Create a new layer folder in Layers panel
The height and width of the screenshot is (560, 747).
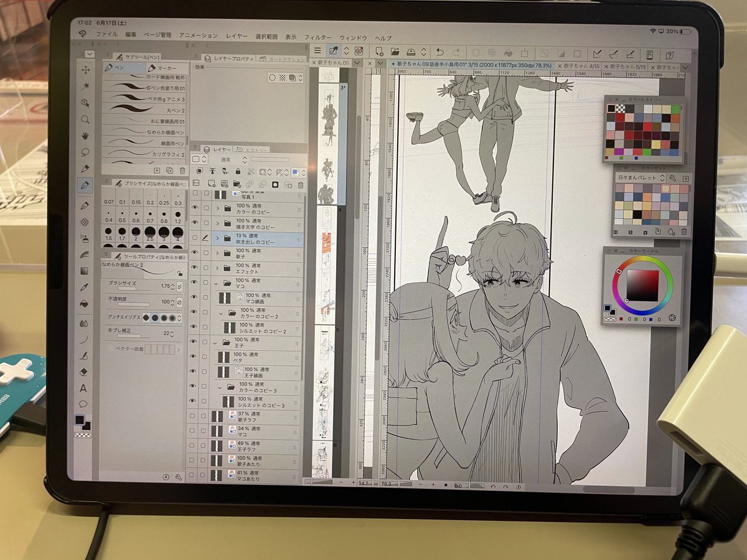tap(237, 184)
